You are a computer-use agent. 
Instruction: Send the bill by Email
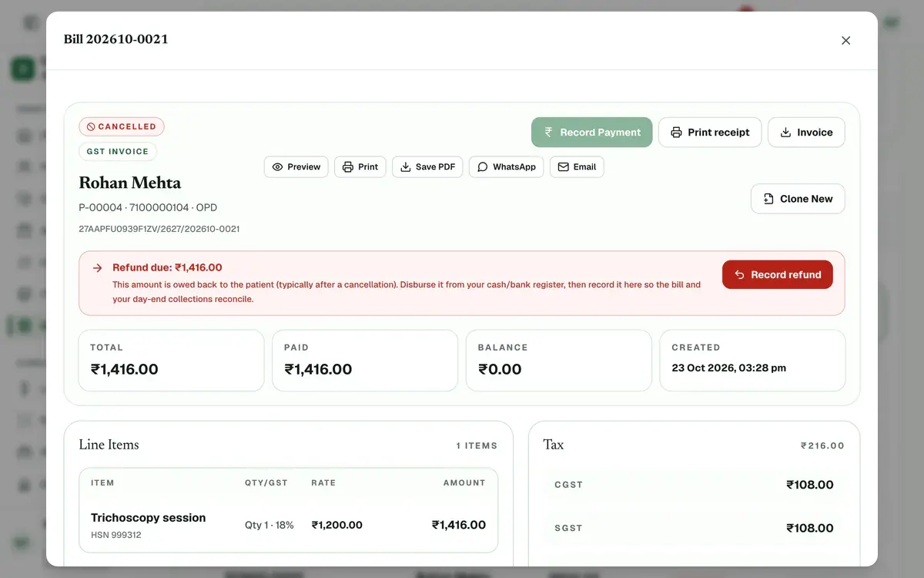tap(577, 167)
